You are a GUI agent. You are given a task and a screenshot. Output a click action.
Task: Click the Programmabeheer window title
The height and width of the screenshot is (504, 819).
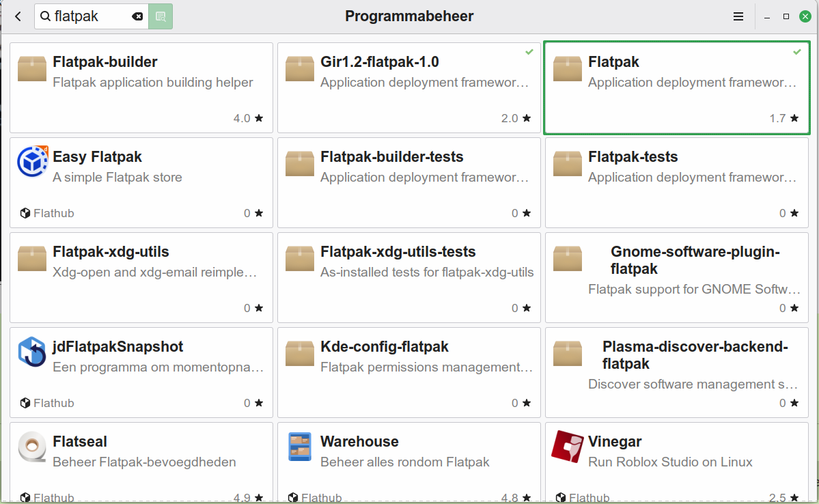click(410, 16)
